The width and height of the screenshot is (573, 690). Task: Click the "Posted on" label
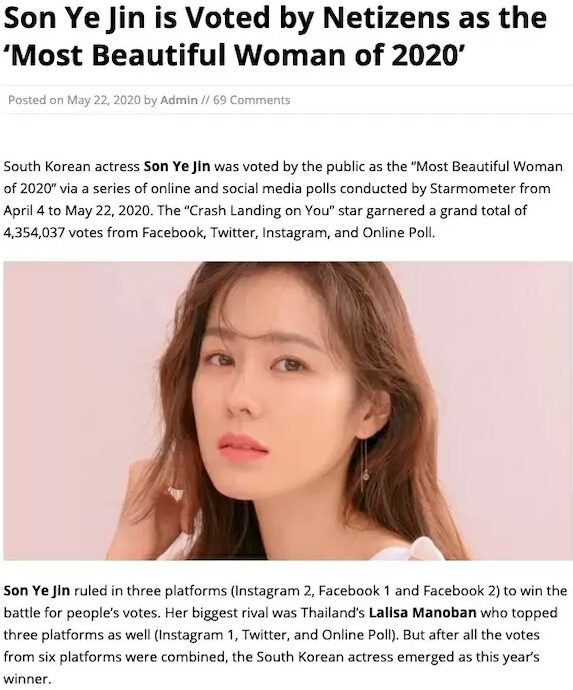coord(36,100)
